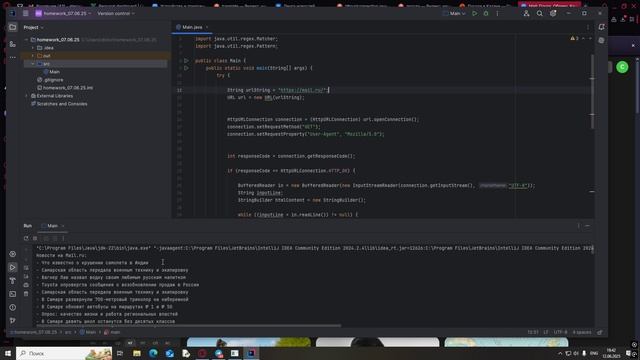Open Microsoft Edge from taskbar

(x=153, y=353)
